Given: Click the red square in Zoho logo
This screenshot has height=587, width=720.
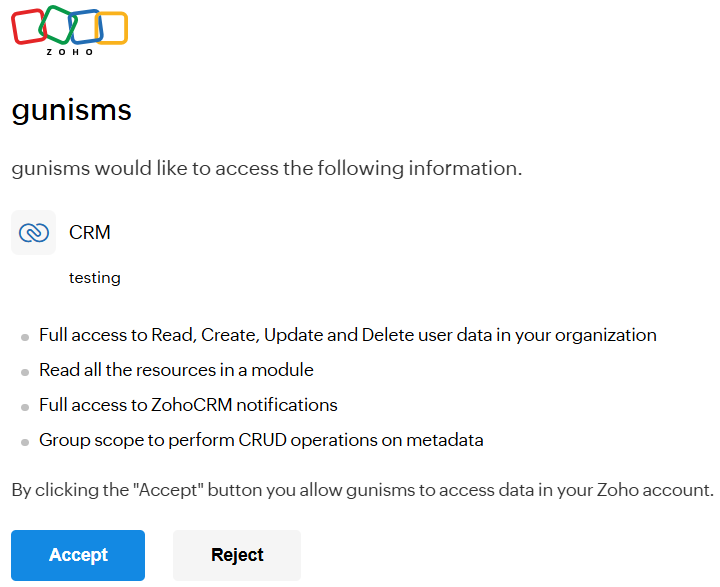Looking at the screenshot, I should click(x=28, y=27).
